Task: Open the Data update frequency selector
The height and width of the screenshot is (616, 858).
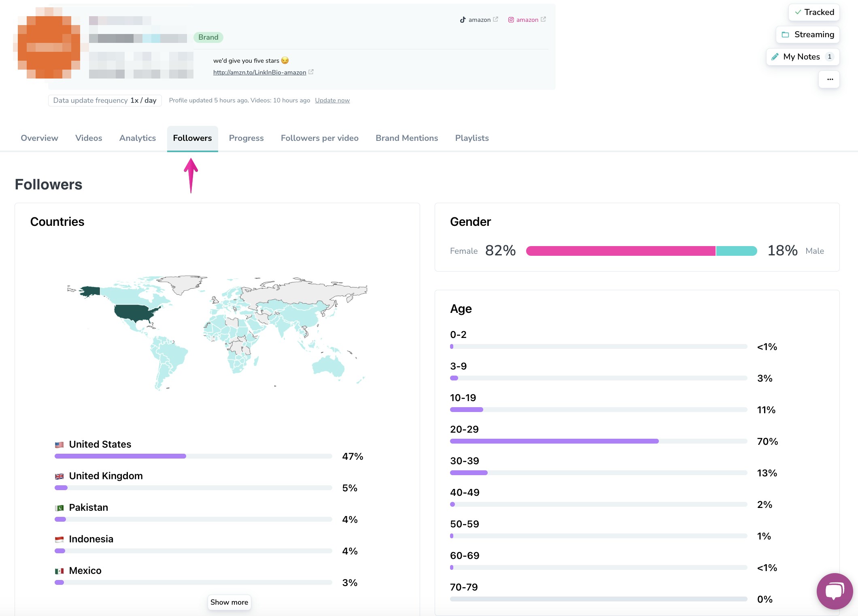Action: [x=105, y=100]
